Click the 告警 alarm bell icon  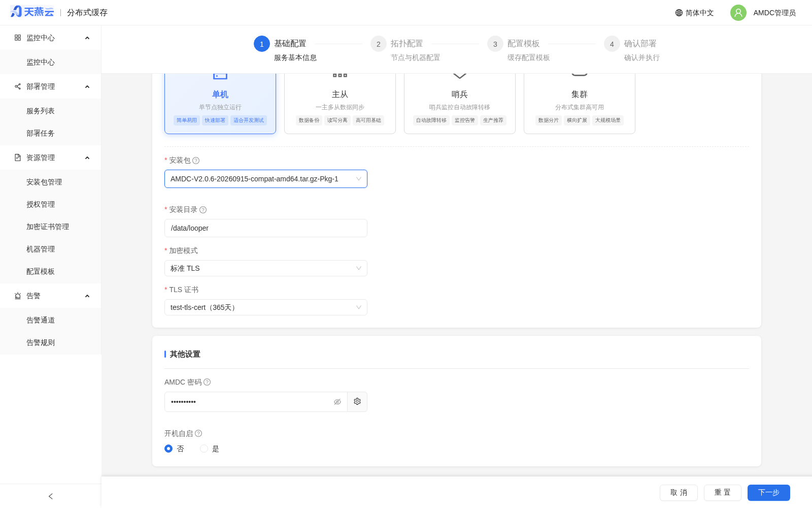click(18, 296)
